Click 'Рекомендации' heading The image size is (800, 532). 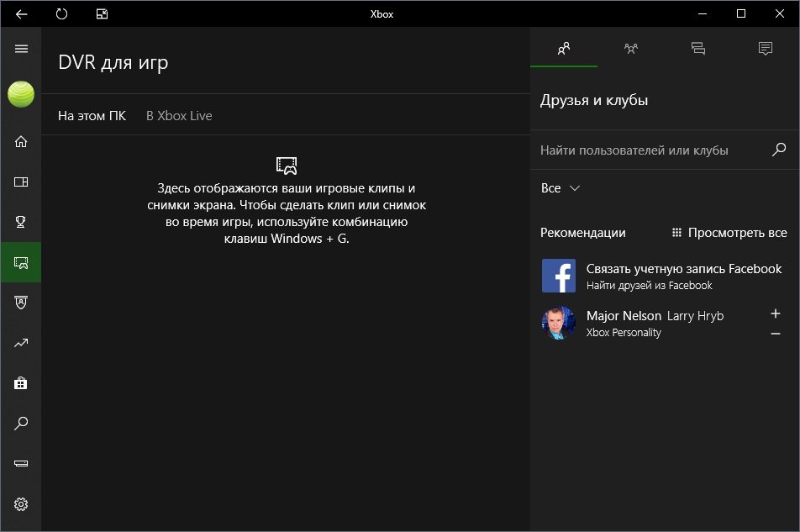tap(582, 233)
